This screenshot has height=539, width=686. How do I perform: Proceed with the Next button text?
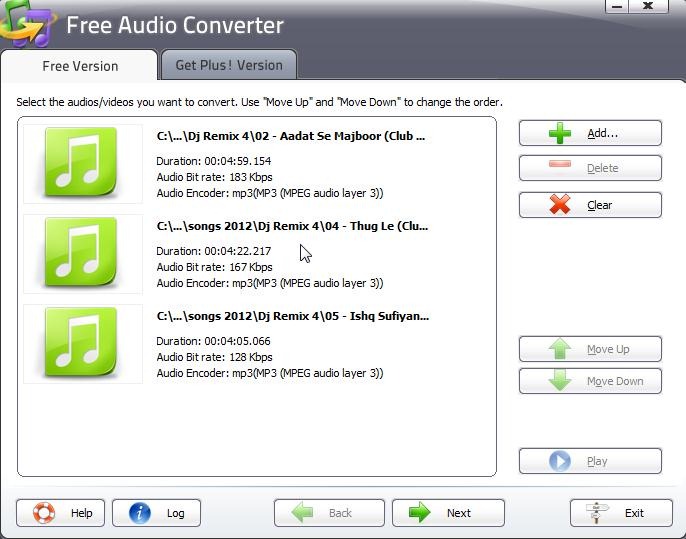point(458,513)
